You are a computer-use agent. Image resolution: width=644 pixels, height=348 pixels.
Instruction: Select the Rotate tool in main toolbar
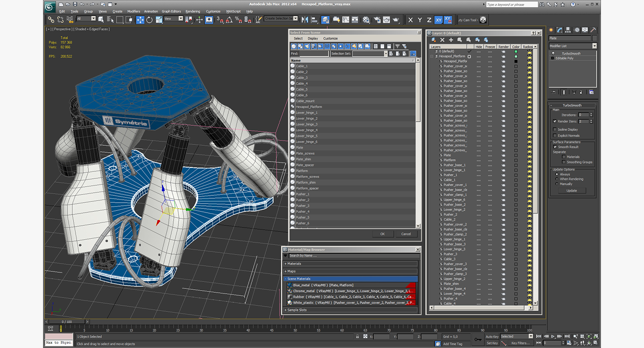(149, 20)
